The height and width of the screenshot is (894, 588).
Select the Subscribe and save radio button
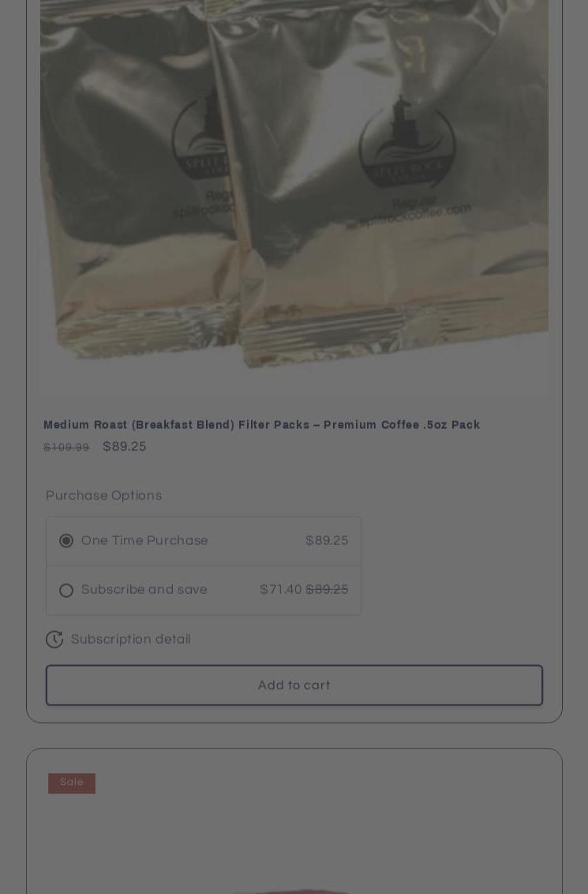tap(66, 590)
